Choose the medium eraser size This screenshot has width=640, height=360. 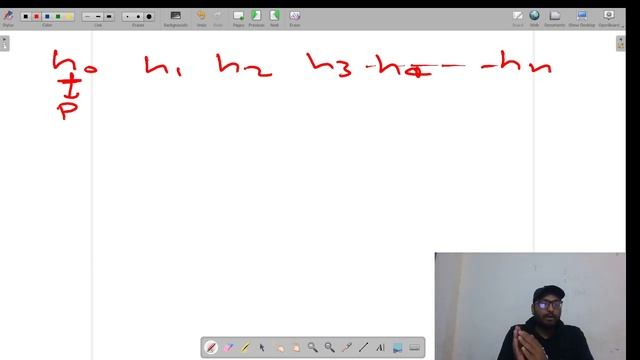tap(138, 17)
